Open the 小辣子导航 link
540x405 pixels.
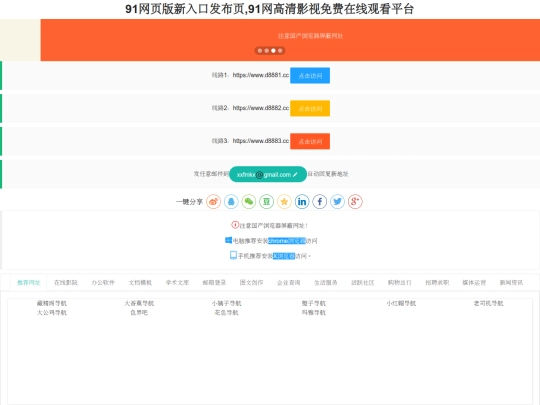[x=227, y=303]
